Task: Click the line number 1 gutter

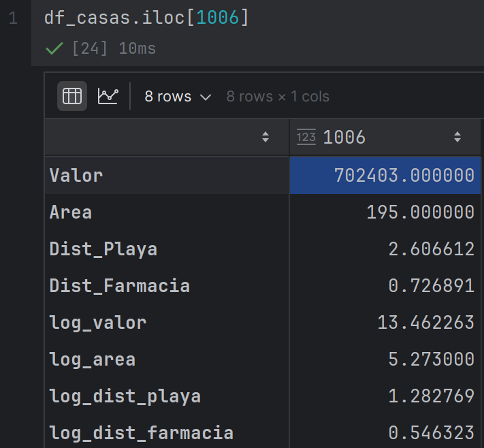Action: (13, 18)
